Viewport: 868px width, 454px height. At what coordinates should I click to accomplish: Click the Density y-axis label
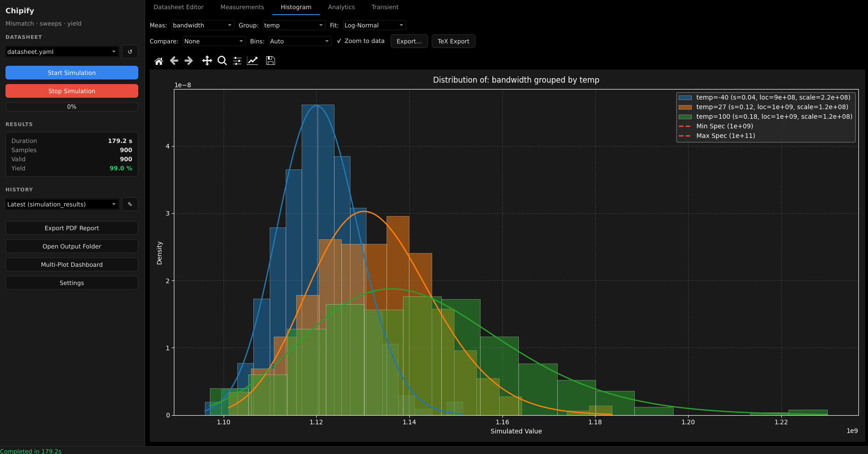pyautogui.click(x=159, y=253)
